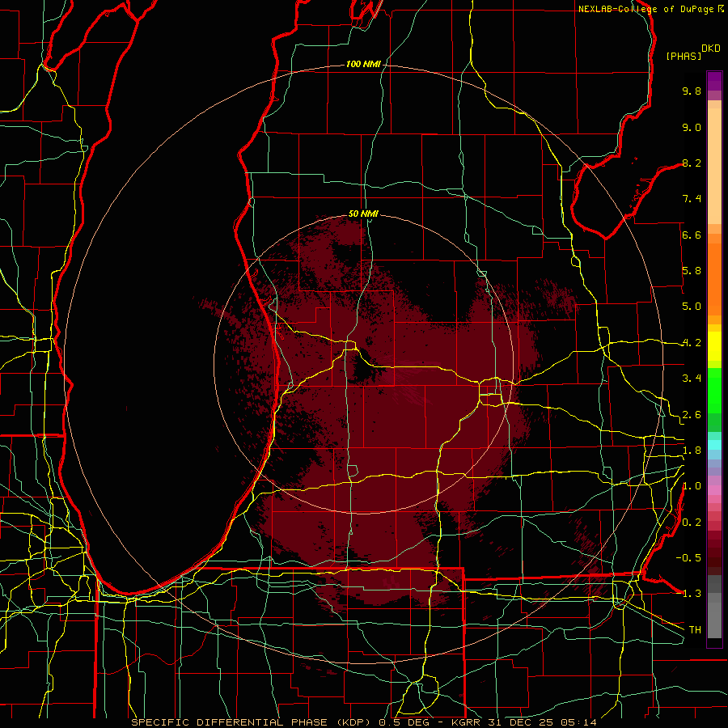Click the 1.3 legend value near the scale bottom
The image size is (728, 728).
pos(692,595)
